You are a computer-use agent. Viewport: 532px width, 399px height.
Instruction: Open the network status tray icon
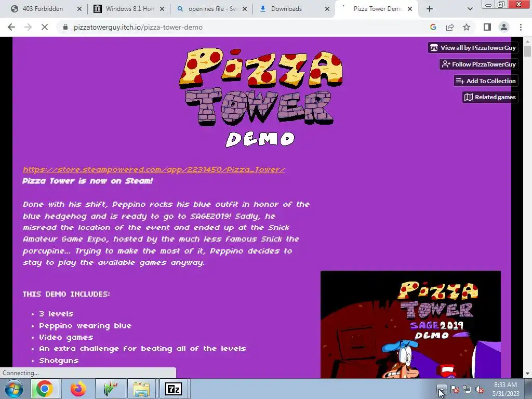[x=467, y=389]
